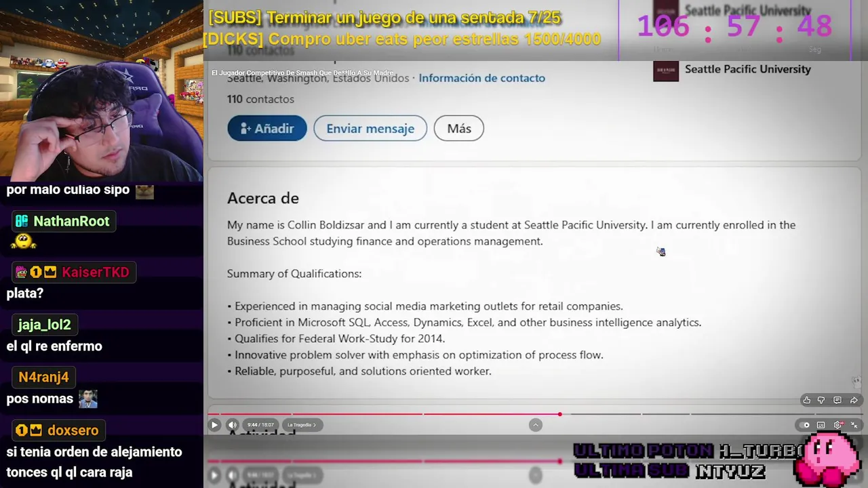Screen dimensions: 868x488
Task: Click the 'el ql re enfermo' chat message
Action: pyautogui.click(x=54, y=346)
